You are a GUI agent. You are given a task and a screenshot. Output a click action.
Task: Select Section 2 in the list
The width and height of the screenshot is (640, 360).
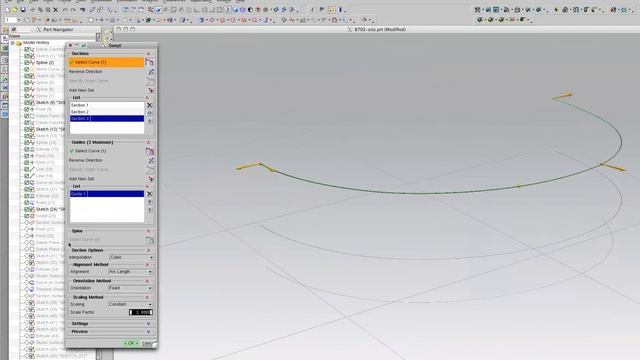107,112
